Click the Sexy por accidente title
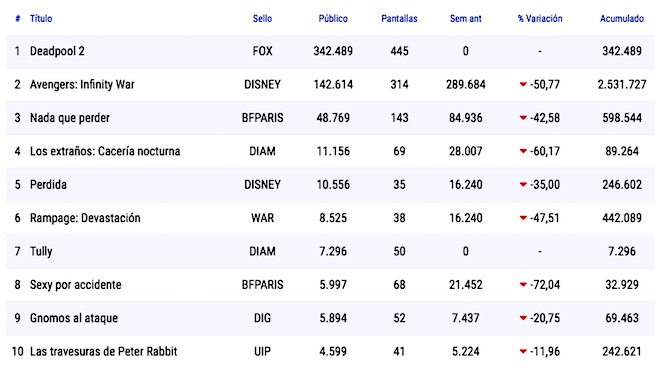This screenshot has height=368, width=655. [76, 285]
